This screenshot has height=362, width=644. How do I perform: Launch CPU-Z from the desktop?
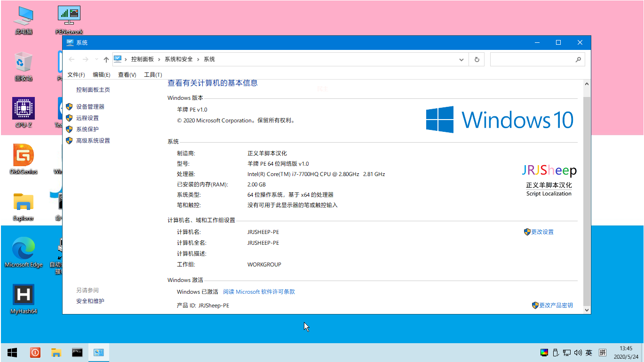coord(24,113)
